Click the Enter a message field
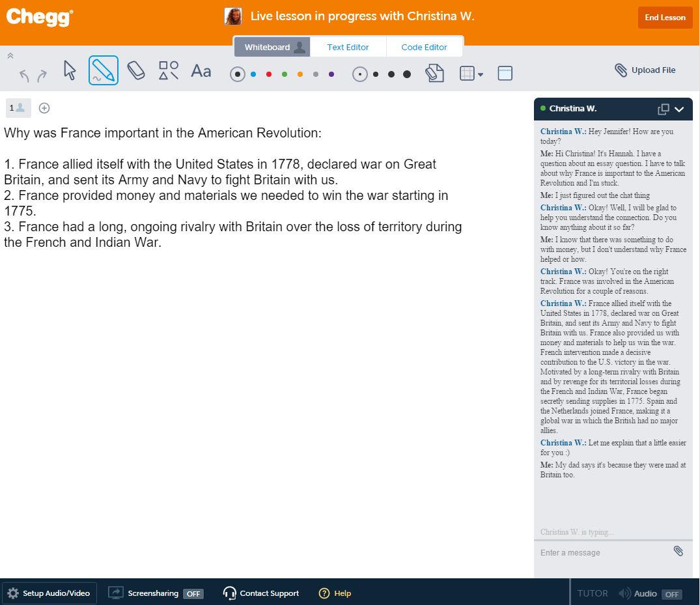The width and height of the screenshot is (700, 605). pyautogui.click(x=602, y=553)
